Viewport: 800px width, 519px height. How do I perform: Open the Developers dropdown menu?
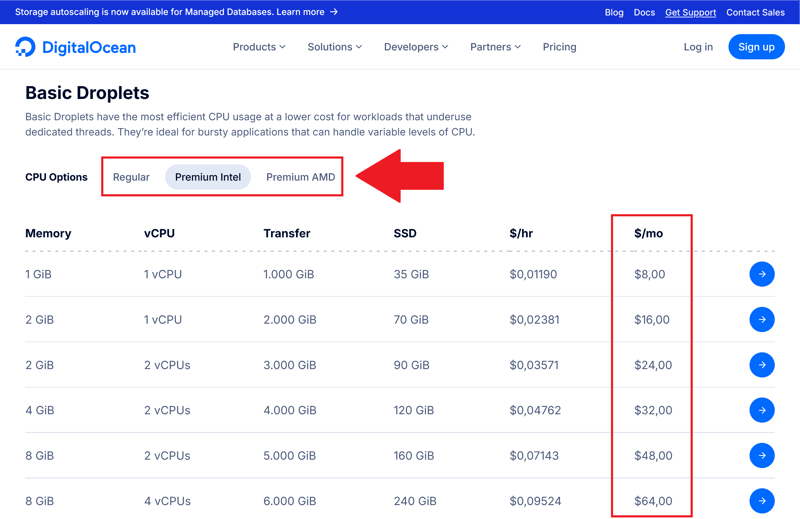point(416,47)
